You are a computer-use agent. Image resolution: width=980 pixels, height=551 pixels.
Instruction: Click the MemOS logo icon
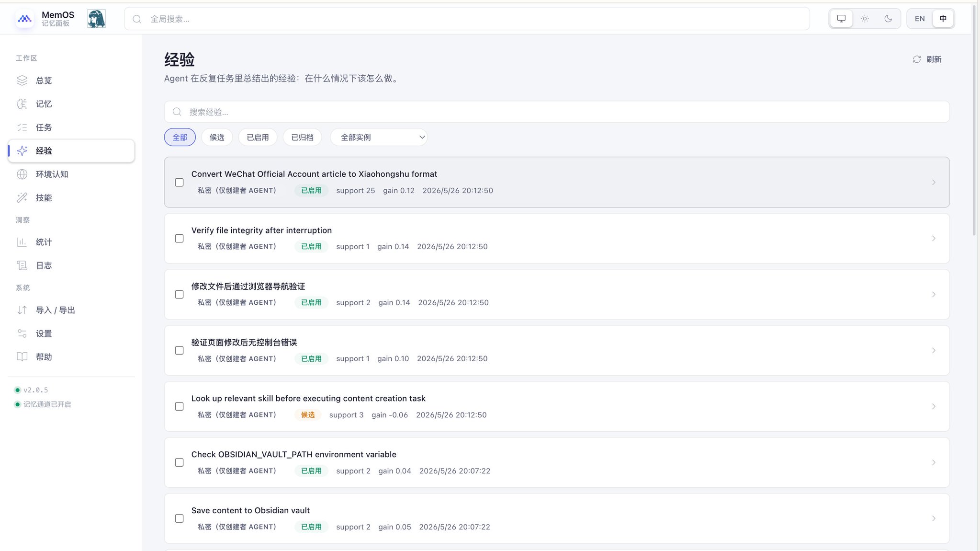[x=24, y=19]
